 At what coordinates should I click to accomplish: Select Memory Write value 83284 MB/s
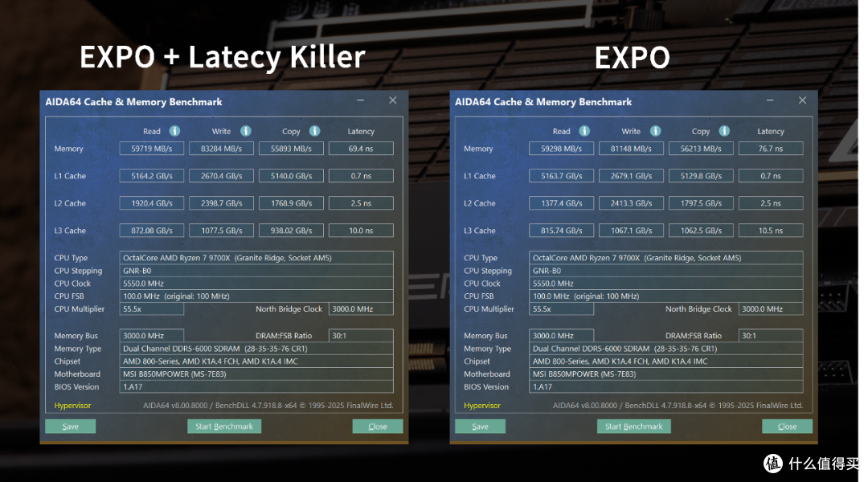click(x=222, y=149)
